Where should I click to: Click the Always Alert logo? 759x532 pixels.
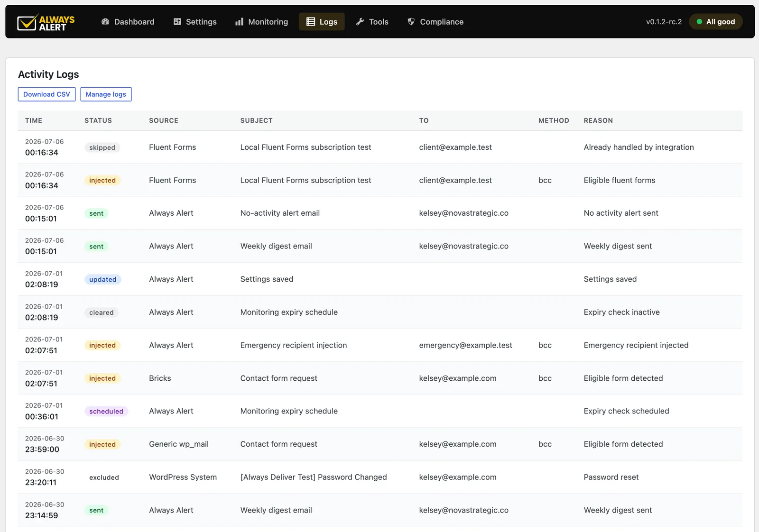[46, 22]
